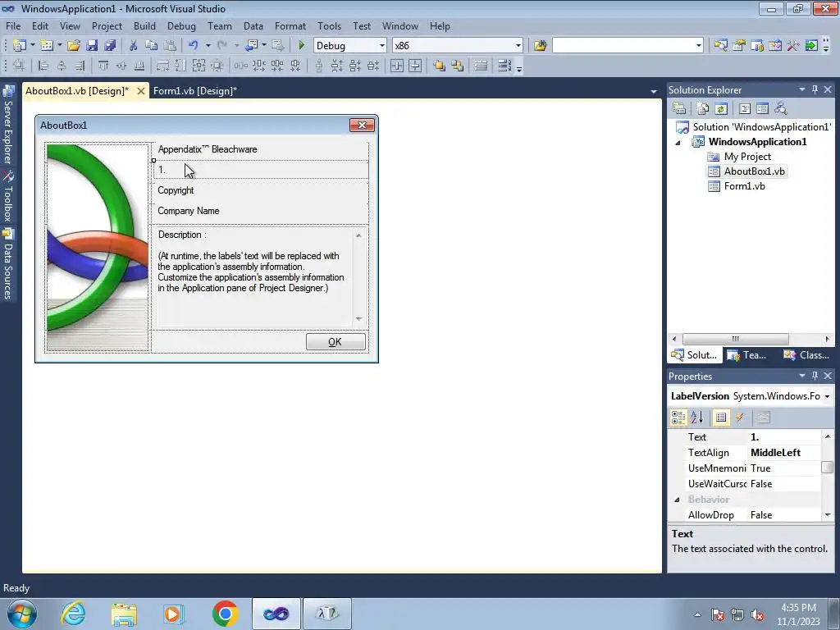
Task: Toggle auto-hide pin on the Properties panel
Action: (815, 376)
